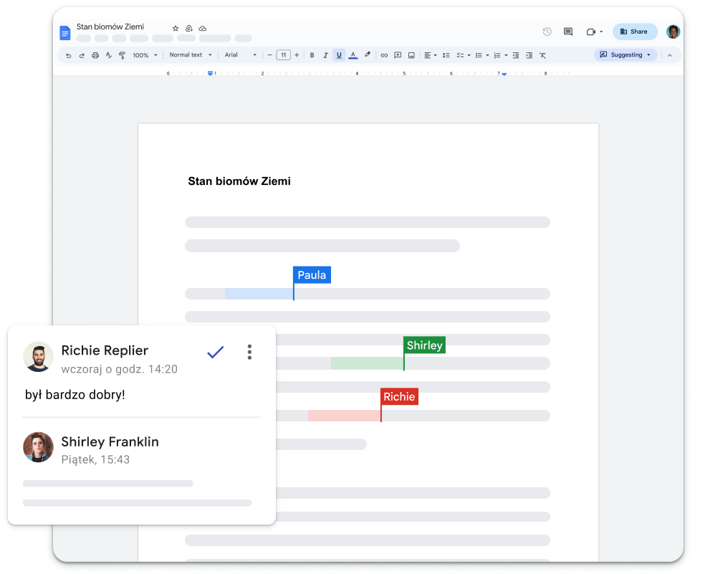This screenshot has height=574, width=728.
Task: Open the numbered list dropdown
Action: pos(500,55)
